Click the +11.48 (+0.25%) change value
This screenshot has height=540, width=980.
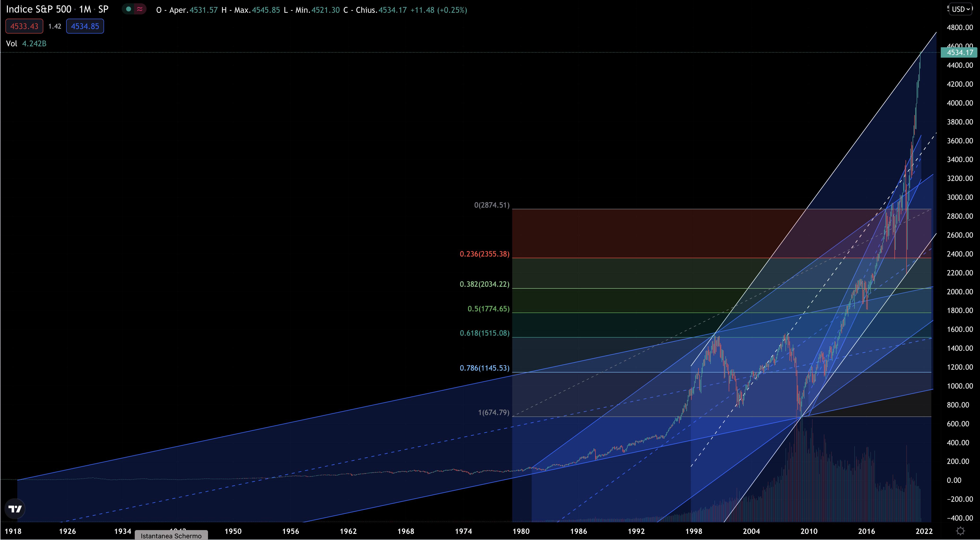pos(439,10)
